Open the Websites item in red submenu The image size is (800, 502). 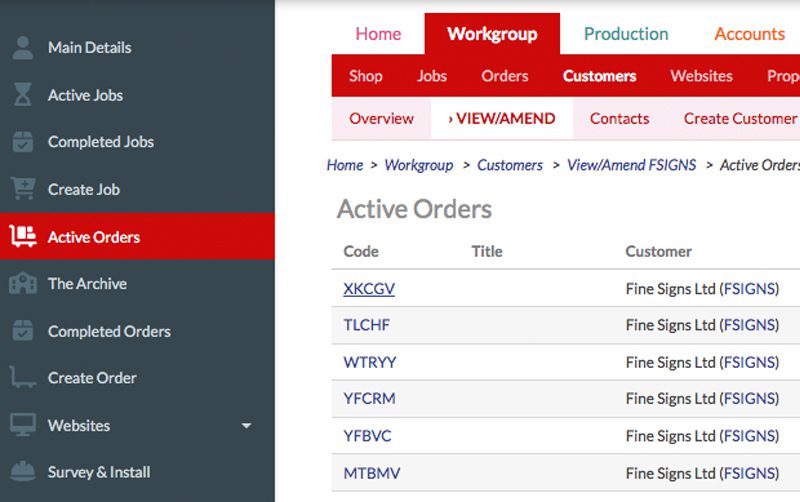coord(702,76)
